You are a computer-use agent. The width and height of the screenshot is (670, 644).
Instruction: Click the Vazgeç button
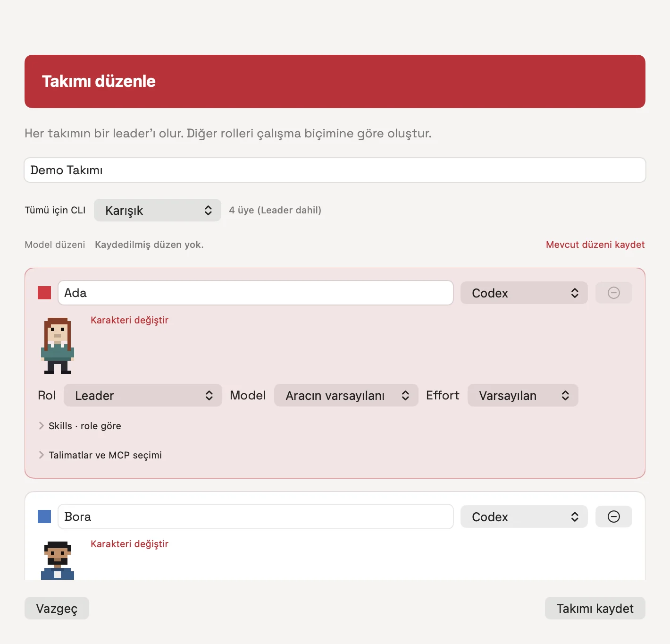pyautogui.click(x=57, y=608)
